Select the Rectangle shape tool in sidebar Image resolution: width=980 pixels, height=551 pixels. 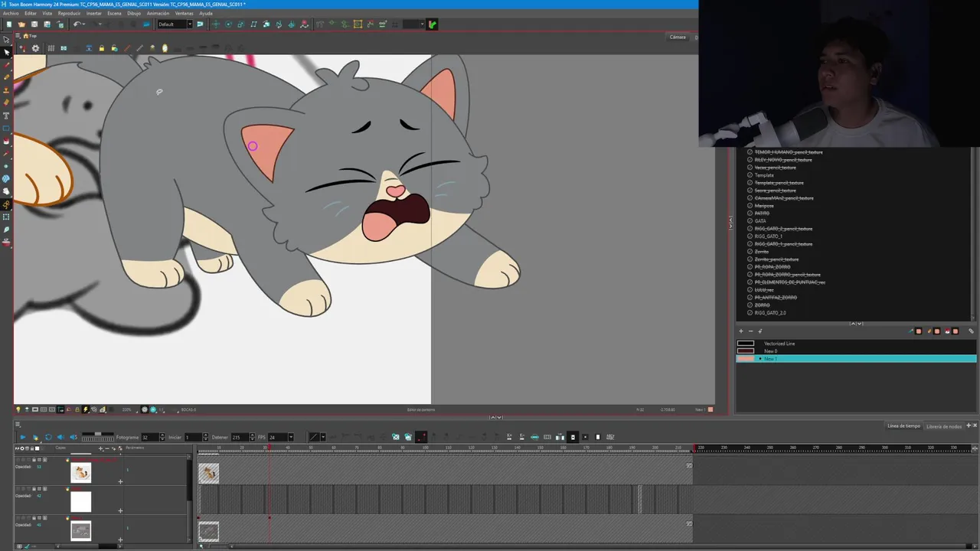[6, 129]
